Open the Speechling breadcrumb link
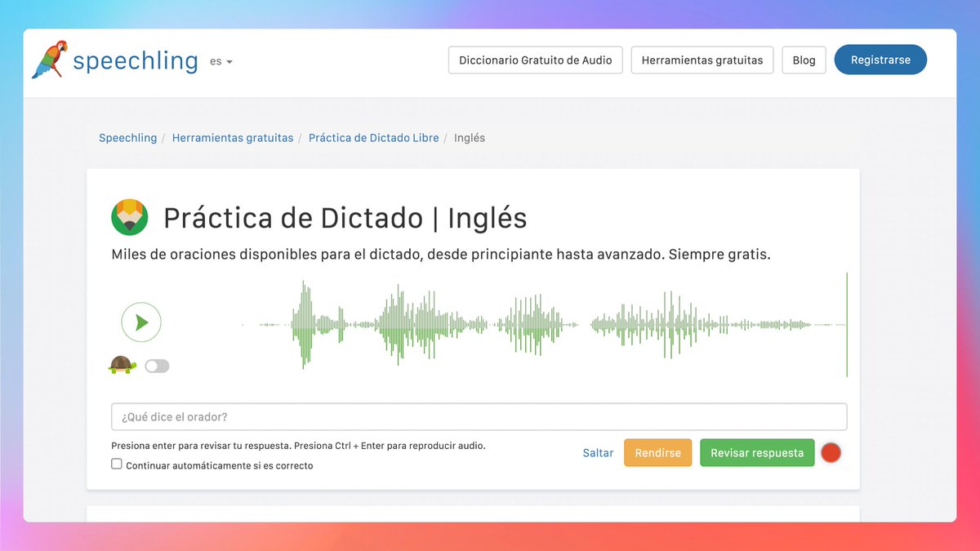 coord(127,138)
